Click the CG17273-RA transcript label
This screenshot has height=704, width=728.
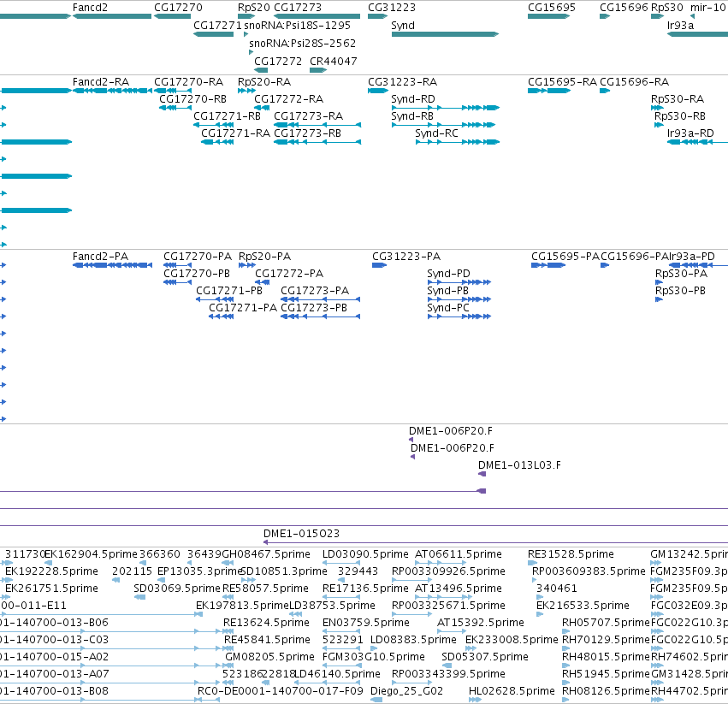(308, 116)
